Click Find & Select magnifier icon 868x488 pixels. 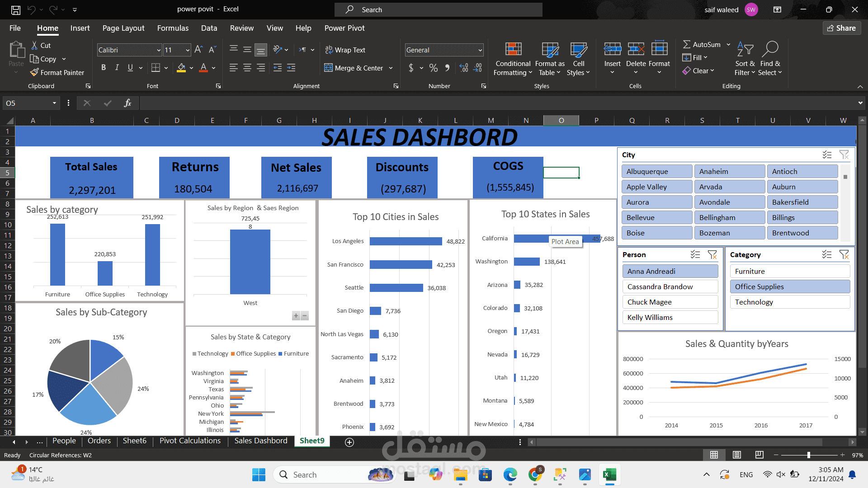pyautogui.click(x=770, y=49)
